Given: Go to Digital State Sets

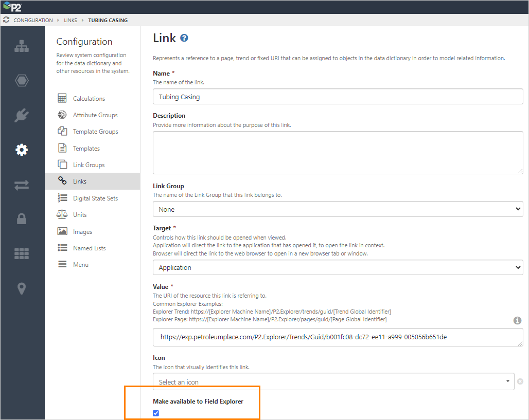Looking at the screenshot, I should pos(95,198).
